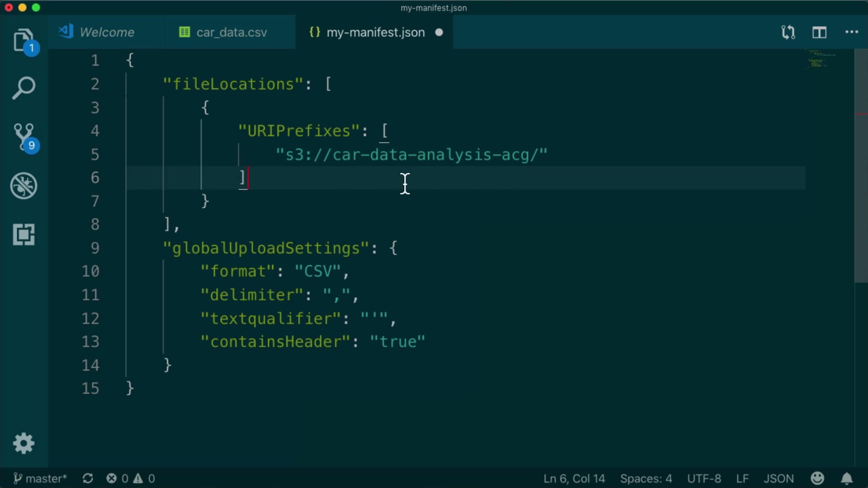Open the master* branch picker

[x=40, y=478]
